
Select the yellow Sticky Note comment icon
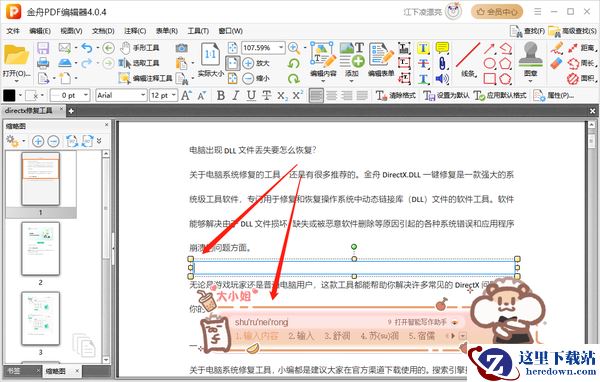click(442, 48)
